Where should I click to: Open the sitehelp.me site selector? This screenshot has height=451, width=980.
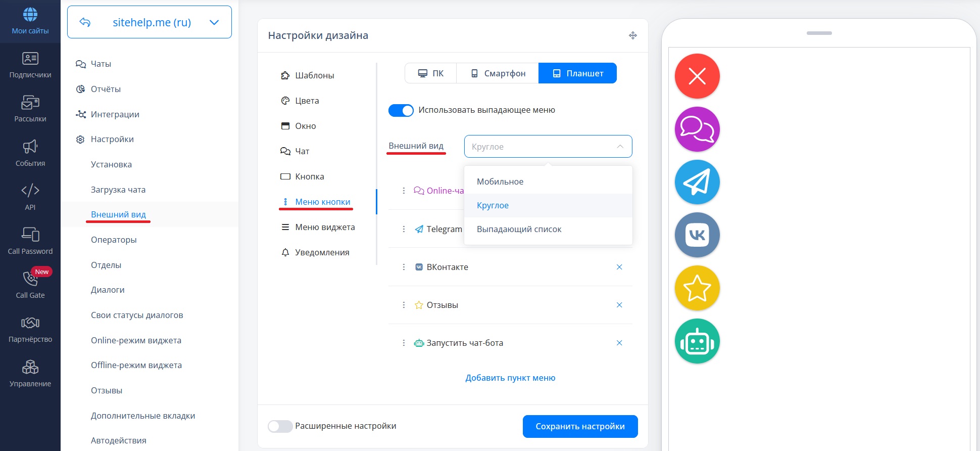[150, 22]
